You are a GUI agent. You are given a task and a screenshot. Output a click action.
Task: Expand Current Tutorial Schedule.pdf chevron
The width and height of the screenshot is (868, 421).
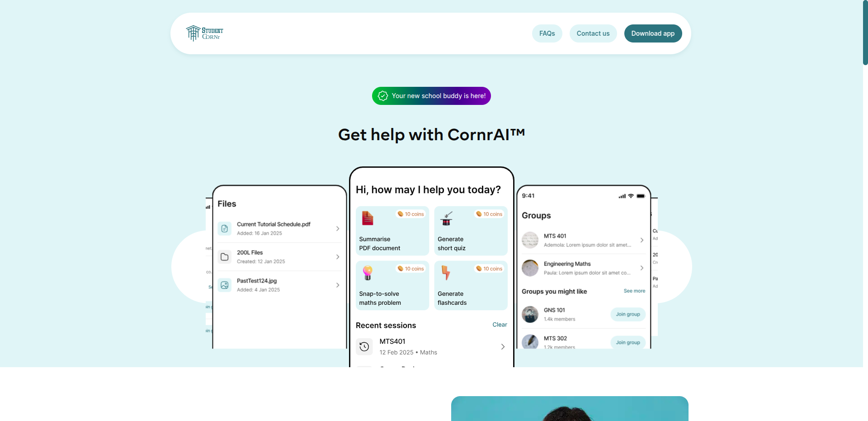point(338,229)
